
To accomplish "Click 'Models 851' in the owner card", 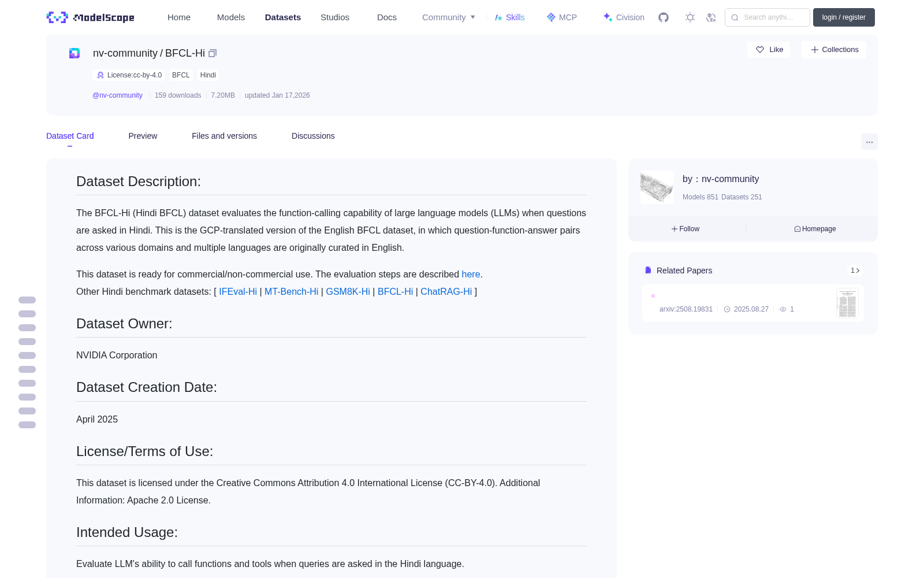I will pyautogui.click(x=701, y=197).
